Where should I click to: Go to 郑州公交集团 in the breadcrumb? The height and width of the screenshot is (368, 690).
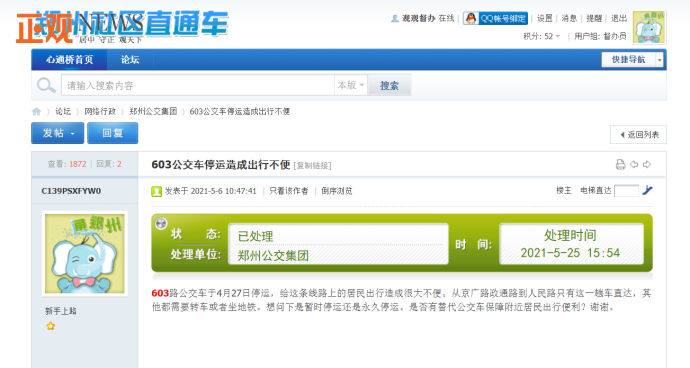153,111
